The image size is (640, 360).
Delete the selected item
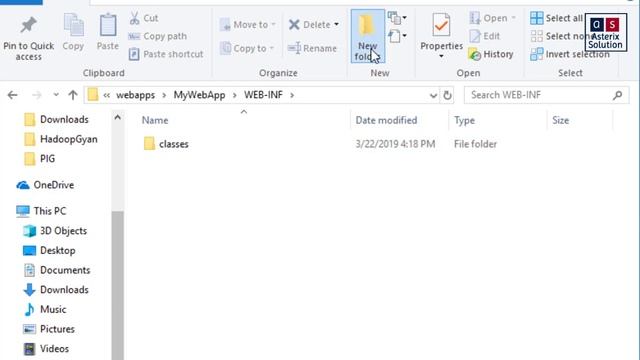point(309,24)
